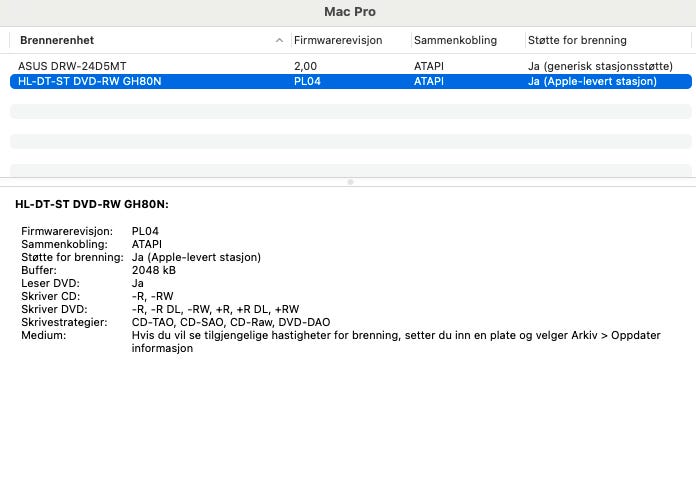Screen dimensions: 696x494
Task: Click 'Ja (generisk stasjonsstøtte)' cell
Action: click(x=600, y=66)
